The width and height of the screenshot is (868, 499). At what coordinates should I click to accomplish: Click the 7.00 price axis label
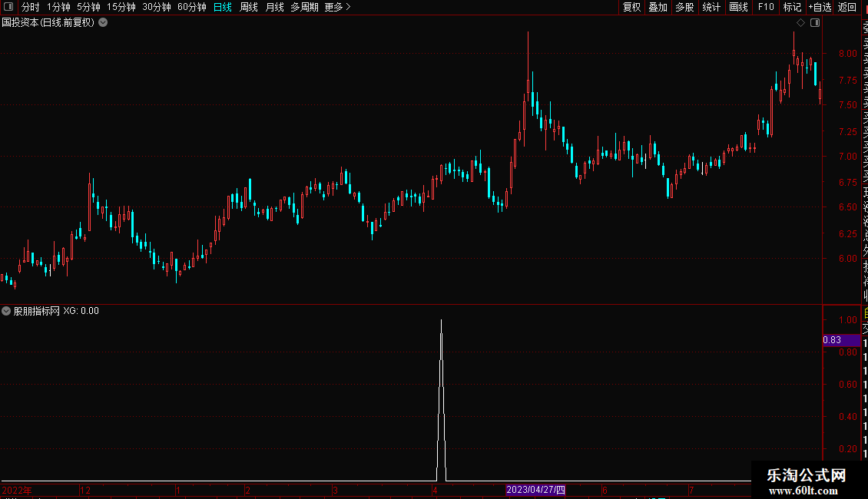[847, 156]
